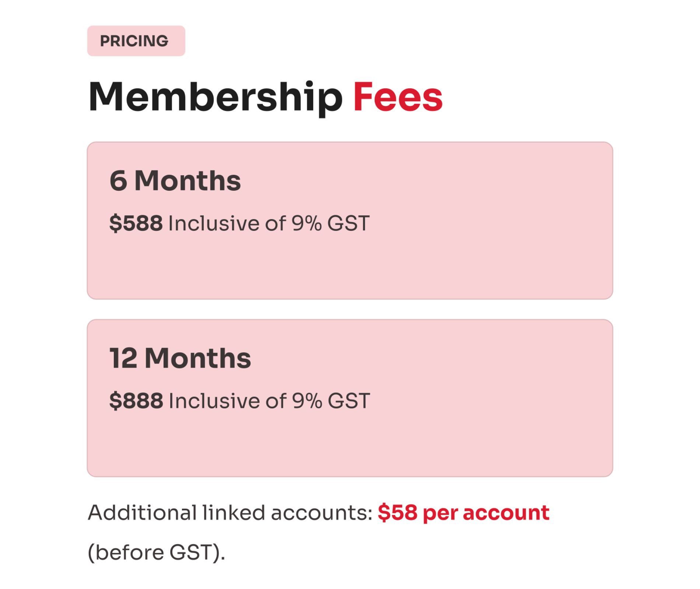The image size is (700, 589).
Task: Select the 12 Months plan title
Action: coord(180,358)
